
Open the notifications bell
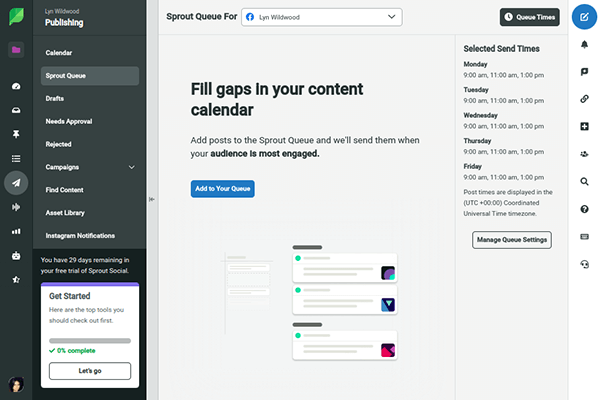pos(584,45)
